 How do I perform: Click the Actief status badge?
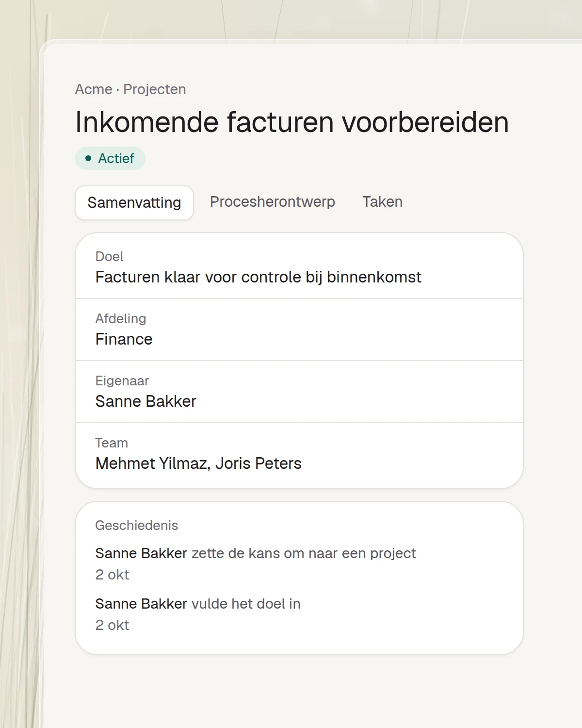[x=110, y=158]
